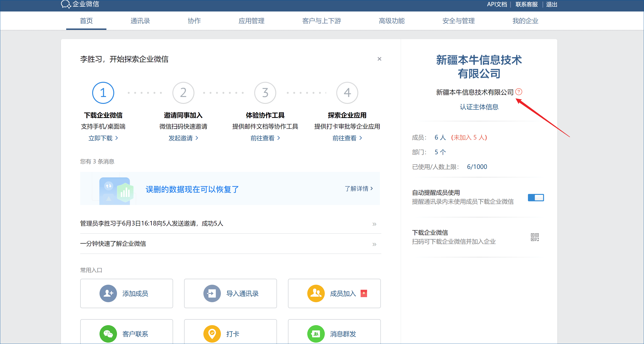Open the 客户与上下游 tab
The width and height of the screenshot is (644, 344).
tap(322, 21)
